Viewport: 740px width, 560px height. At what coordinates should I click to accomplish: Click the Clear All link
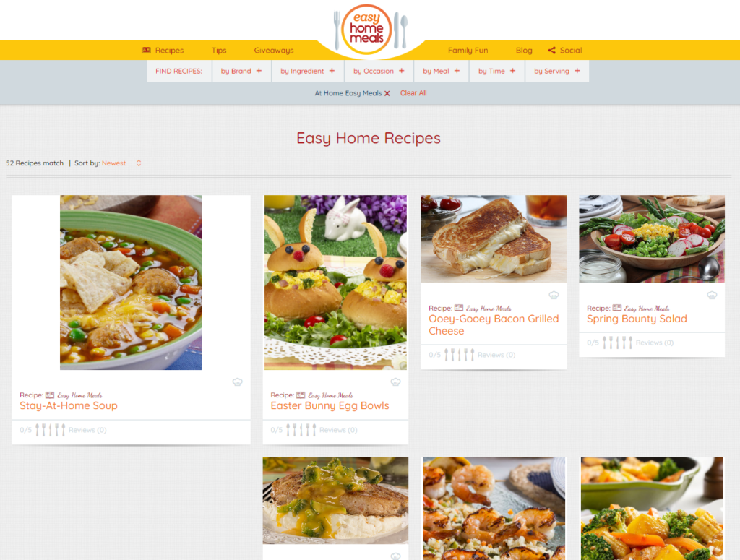click(x=413, y=93)
